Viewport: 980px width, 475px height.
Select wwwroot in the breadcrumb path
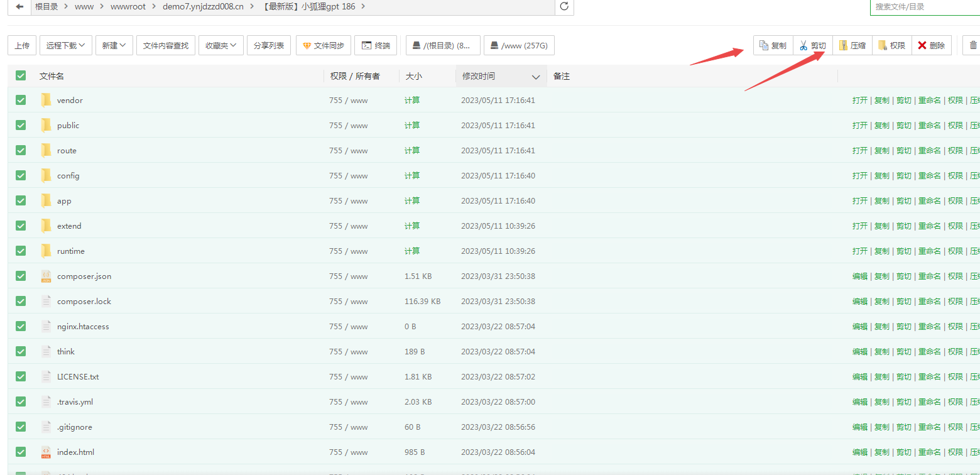click(128, 6)
